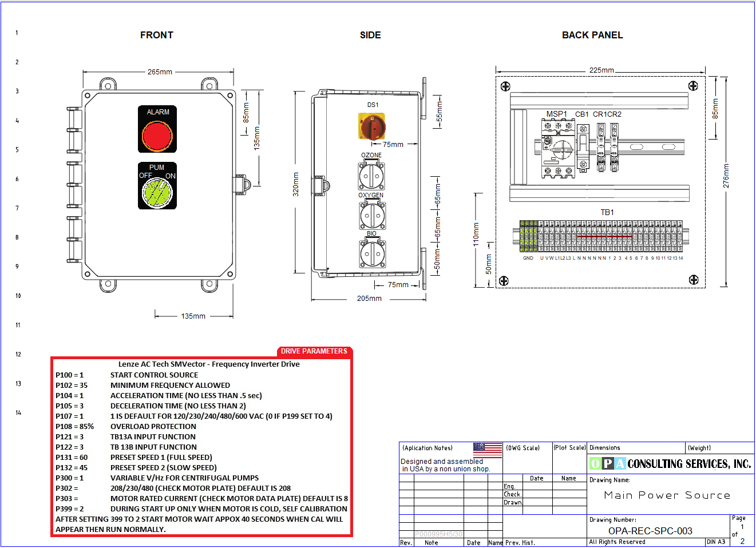756x548 pixels.
Task: Click the bottom-right back panel mounting screw
Action: coord(693,280)
